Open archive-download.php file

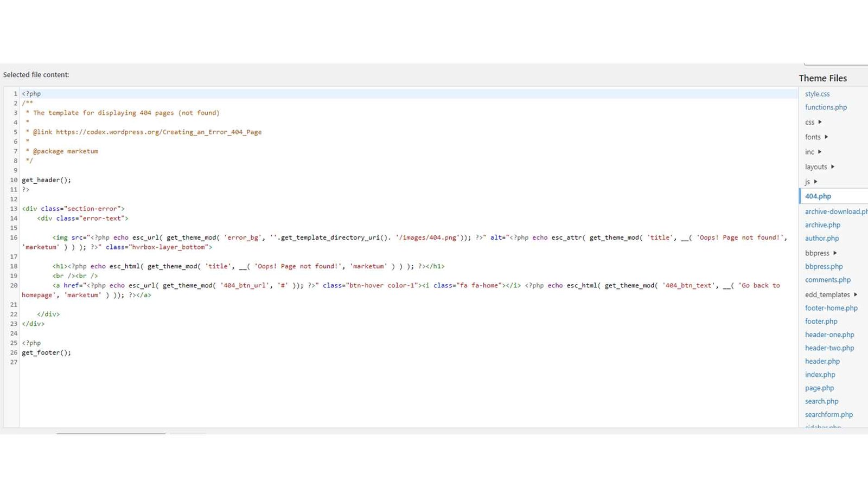[x=836, y=211]
